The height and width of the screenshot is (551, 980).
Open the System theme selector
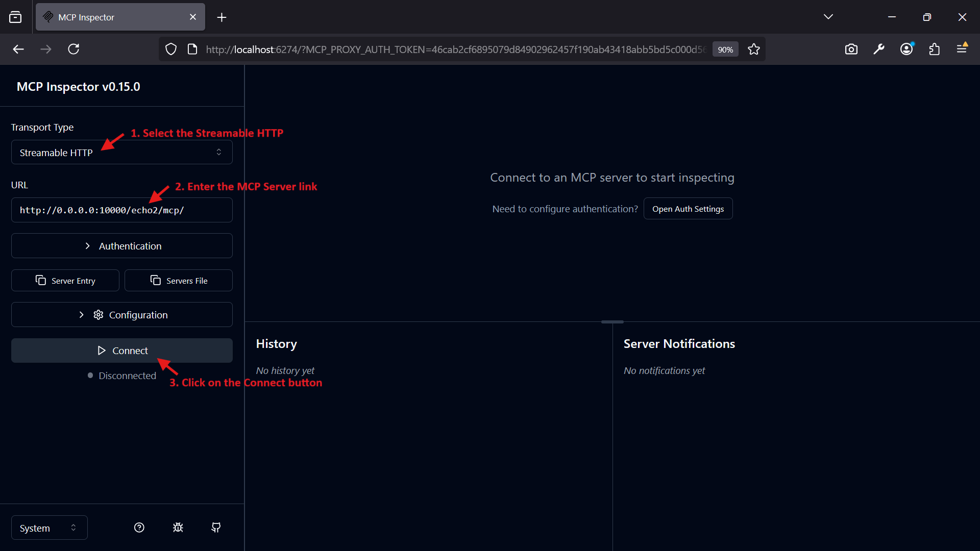(49, 528)
